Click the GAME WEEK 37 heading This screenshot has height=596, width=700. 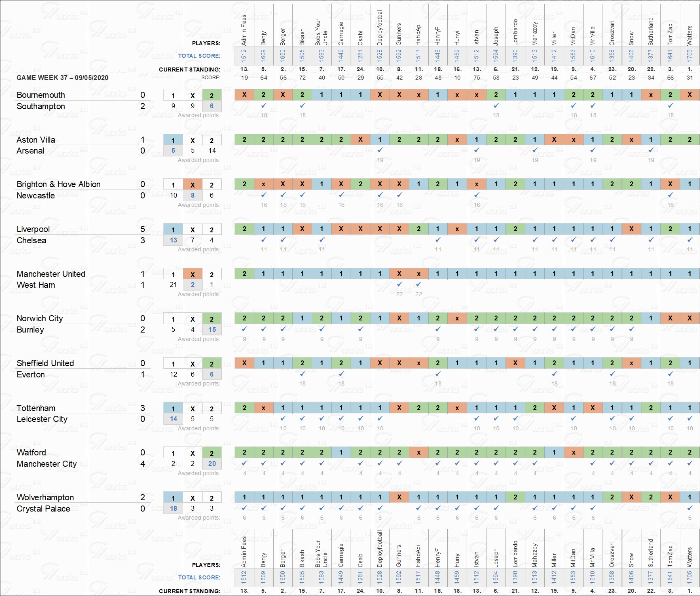[x=62, y=78]
